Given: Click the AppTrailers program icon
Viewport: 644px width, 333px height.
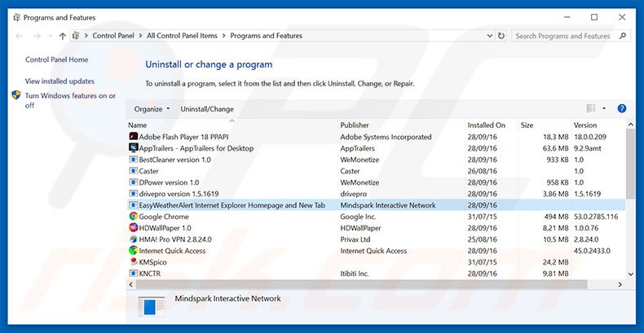Looking at the screenshot, I should point(133,147).
